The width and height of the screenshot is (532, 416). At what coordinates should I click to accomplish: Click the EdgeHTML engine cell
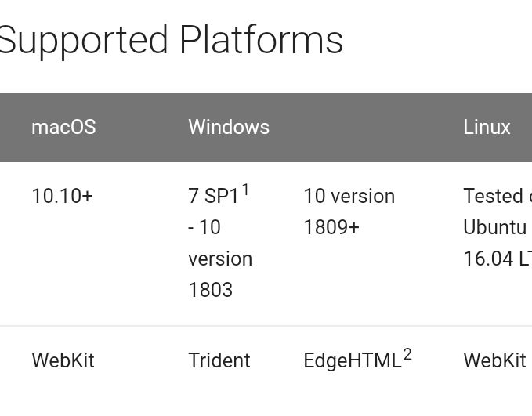(x=353, y=360)
